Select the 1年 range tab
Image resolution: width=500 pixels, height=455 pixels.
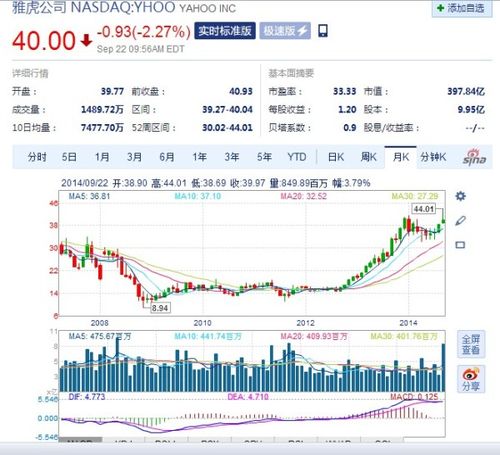(x=199, y=157)
